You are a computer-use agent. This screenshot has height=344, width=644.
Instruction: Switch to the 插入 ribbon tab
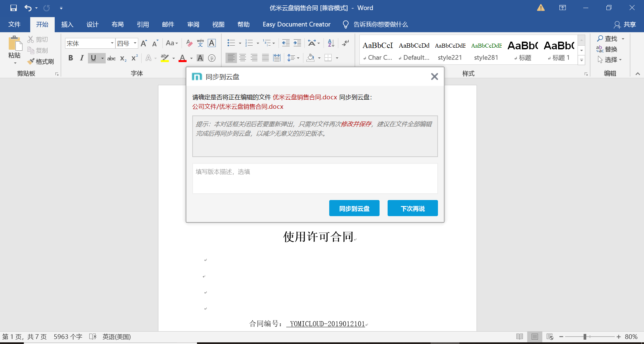click(x=67, y=24)
